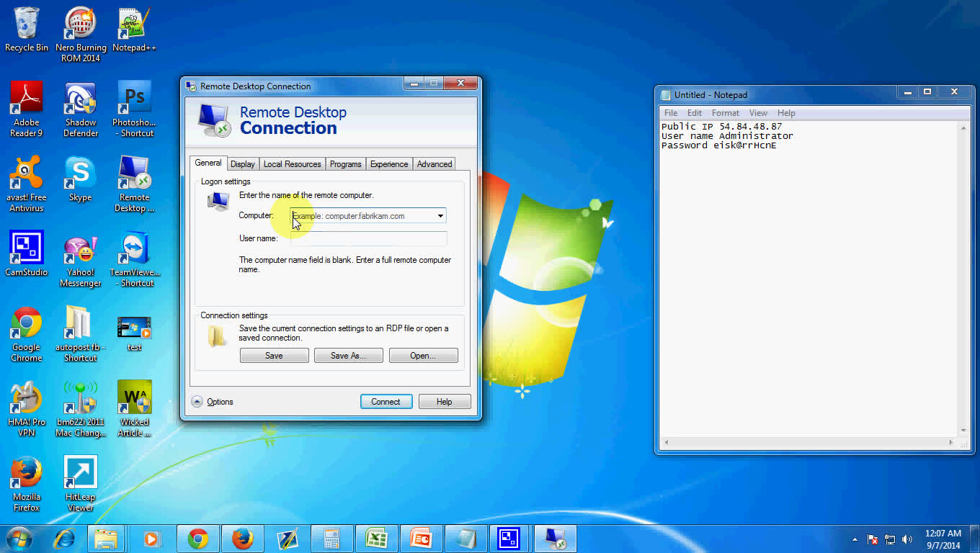Open the Local Resources tab

tap(292, 164)
